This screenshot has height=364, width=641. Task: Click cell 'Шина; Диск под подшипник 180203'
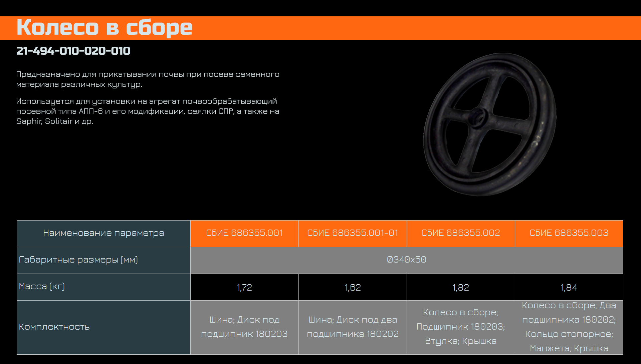click(x=244, y=327)
